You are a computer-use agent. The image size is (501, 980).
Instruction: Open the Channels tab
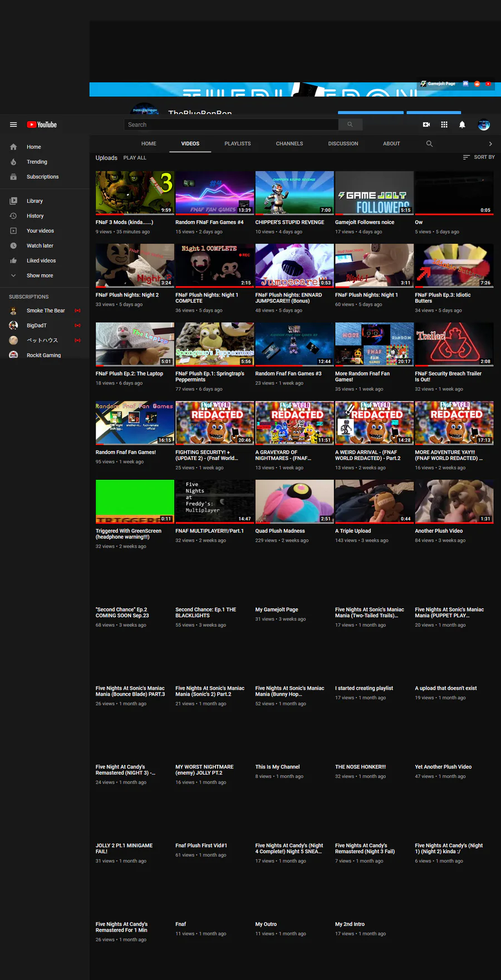[289, 143]
